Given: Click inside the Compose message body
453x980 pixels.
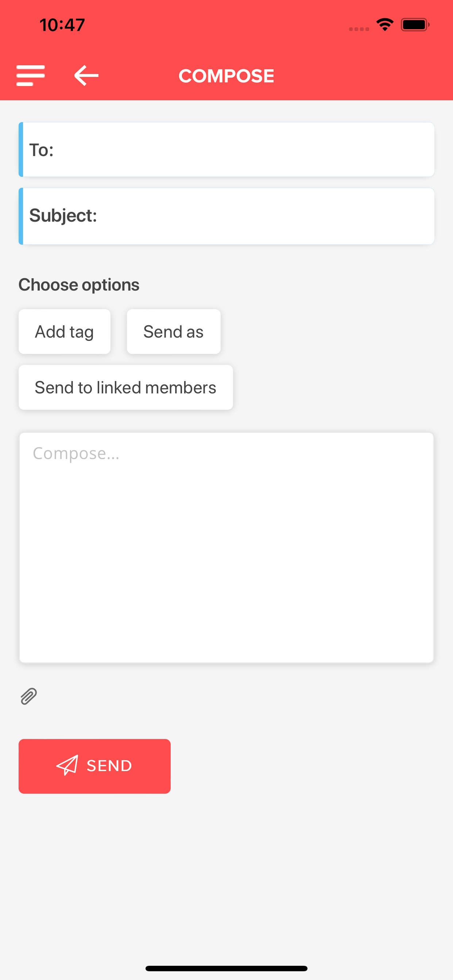Looking at the screenshot, I should pos(226,548).
